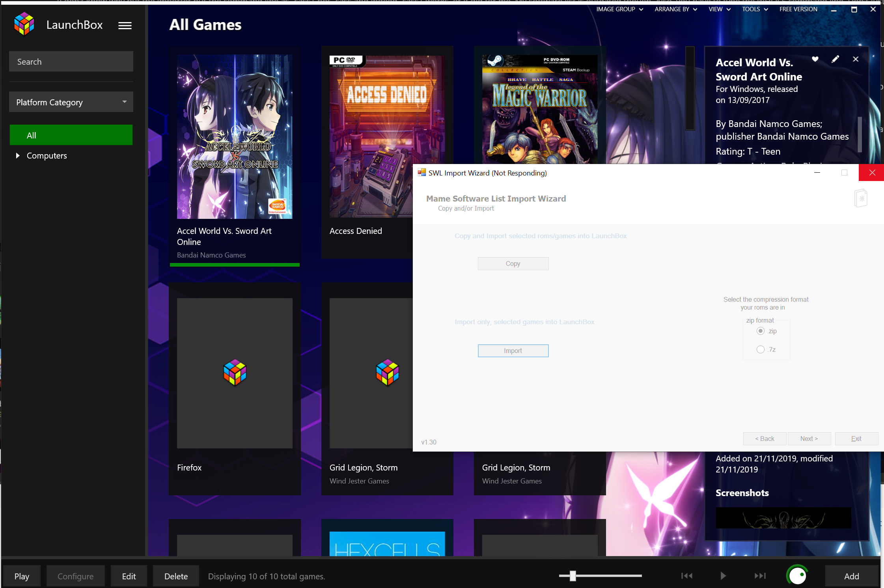Viewport: 884px width, 588px height.
Task: Edit game details with pencil icon
Action: 835,59
